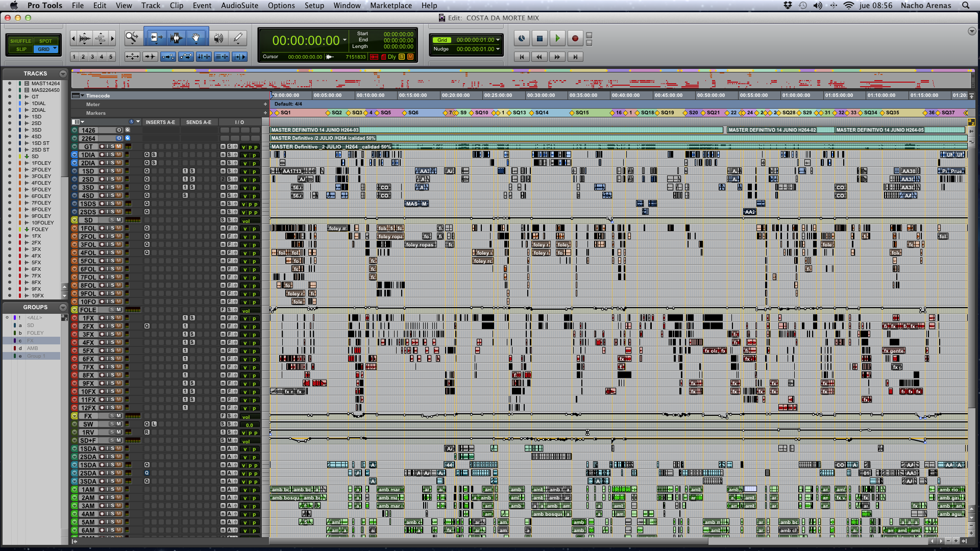Viewport: 980px width, 551px height.
Task: Open the AudioSuite menu
Action: pyautogui.click(x=239, y=6)
